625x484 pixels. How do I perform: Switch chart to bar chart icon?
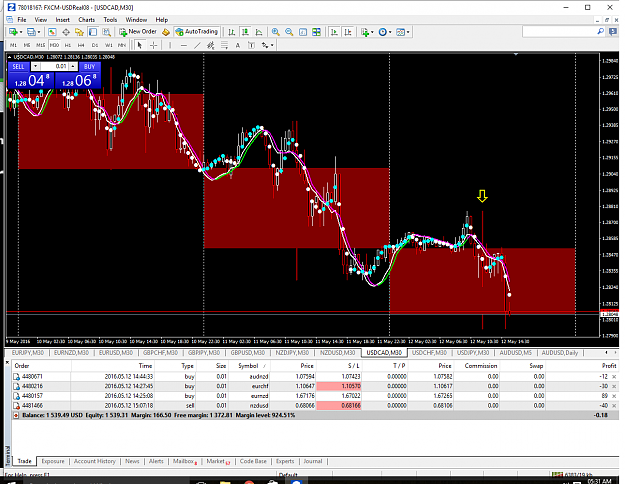pyautogui.click(x=232, y=32)
